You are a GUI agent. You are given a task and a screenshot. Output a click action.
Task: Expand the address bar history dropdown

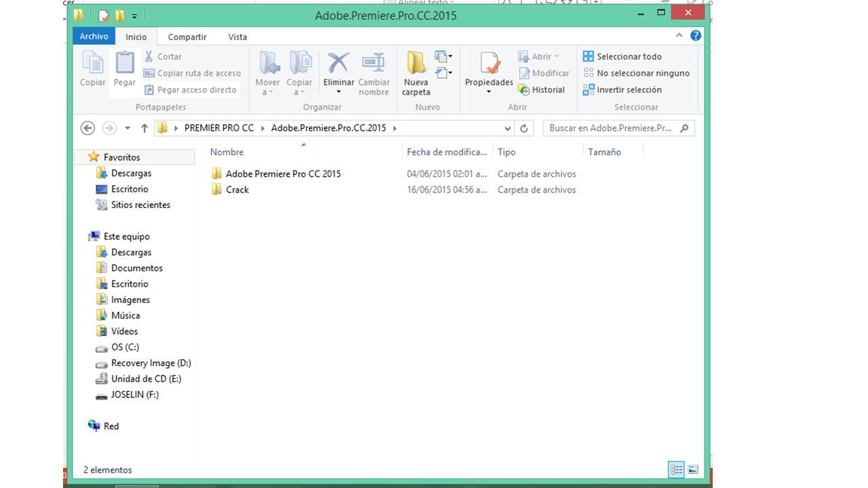point(507,128)
